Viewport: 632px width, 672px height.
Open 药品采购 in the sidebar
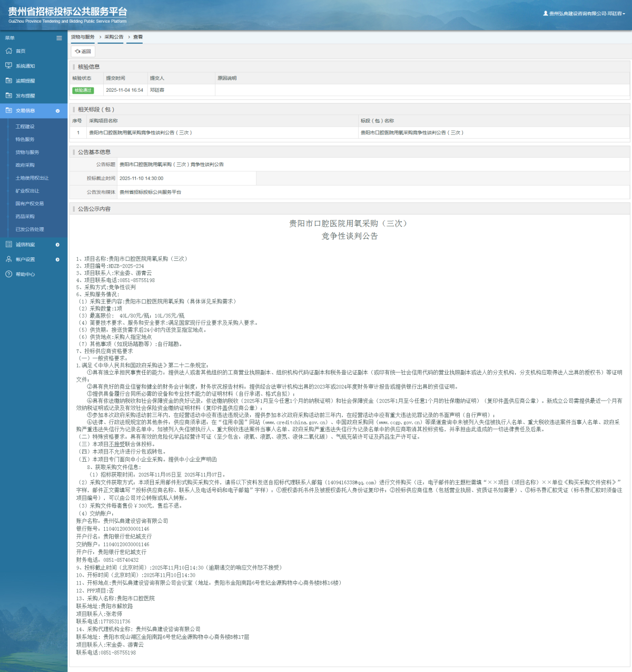click(25, 217)
